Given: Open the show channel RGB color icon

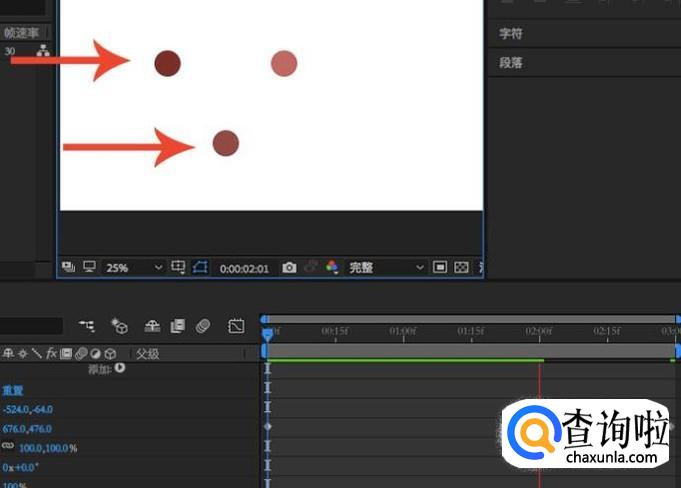Looking at the screenshot, I should [x=332, y=267].
